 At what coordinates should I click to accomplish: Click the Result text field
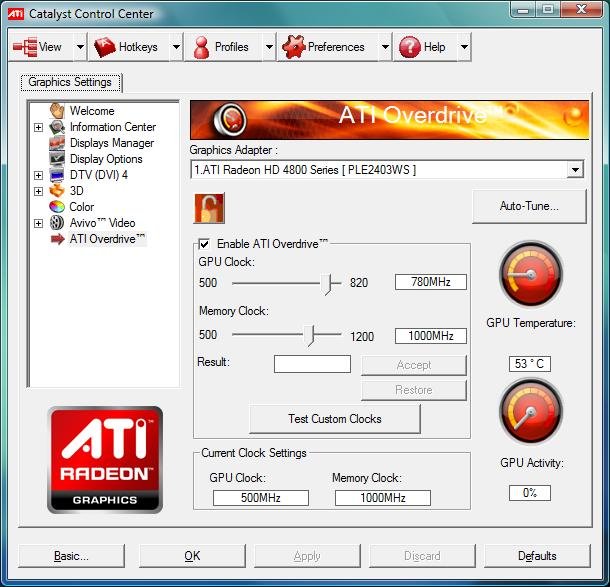click(x=312, y=364)
